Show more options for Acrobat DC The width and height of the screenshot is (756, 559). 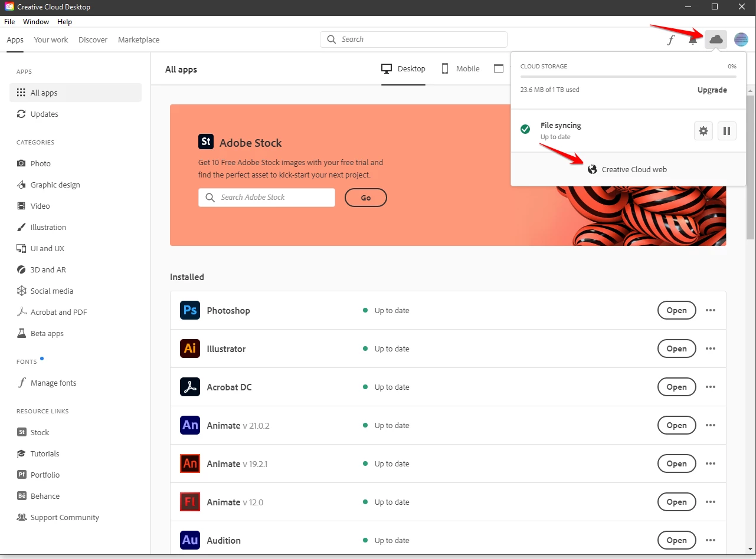(x=711, y=387)
